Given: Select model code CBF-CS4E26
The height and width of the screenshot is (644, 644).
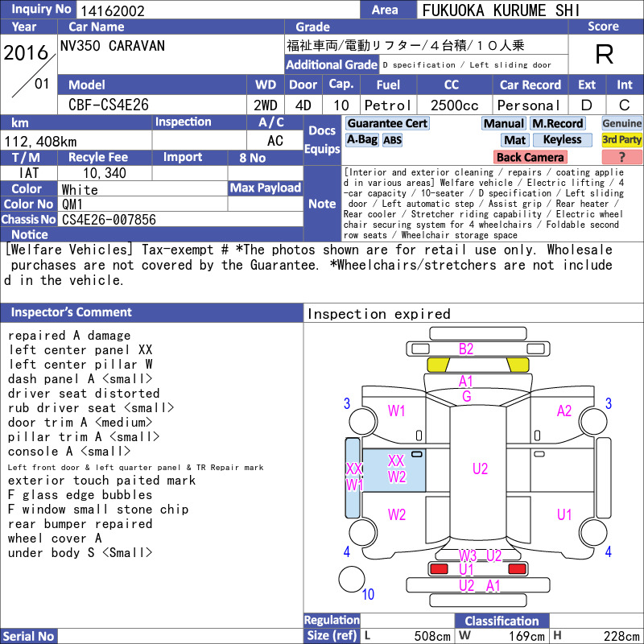Looking at the screenshot, I should pyautogui.click(x=109, y=105).
